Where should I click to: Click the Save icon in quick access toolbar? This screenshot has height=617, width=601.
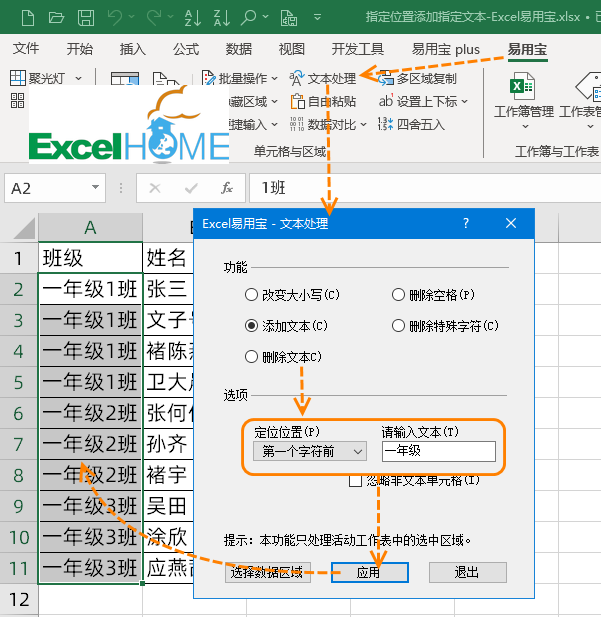pos(85,17)
